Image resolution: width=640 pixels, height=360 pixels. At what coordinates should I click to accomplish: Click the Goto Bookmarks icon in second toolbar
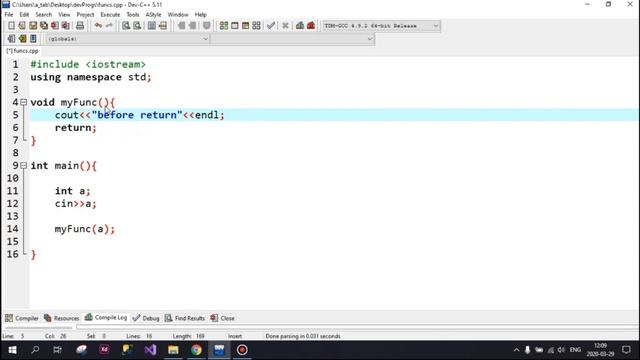[33, 39]
